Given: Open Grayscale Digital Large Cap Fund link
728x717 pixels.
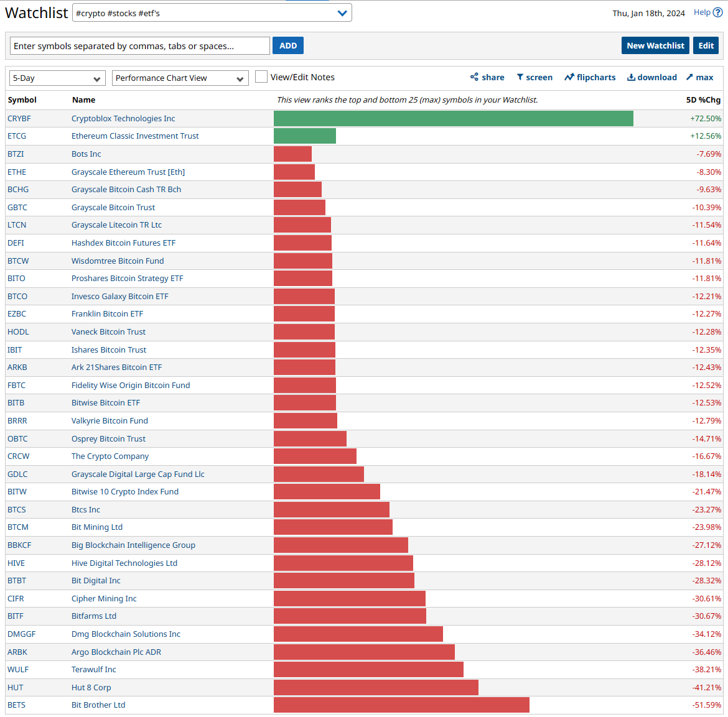Looking at the screenshot, I should click(x=138, y=474).
